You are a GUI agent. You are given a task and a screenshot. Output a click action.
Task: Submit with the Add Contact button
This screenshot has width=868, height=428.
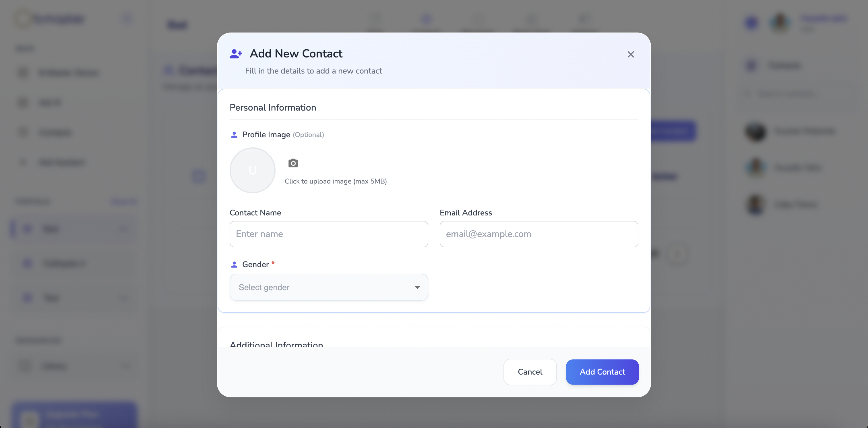602,372
